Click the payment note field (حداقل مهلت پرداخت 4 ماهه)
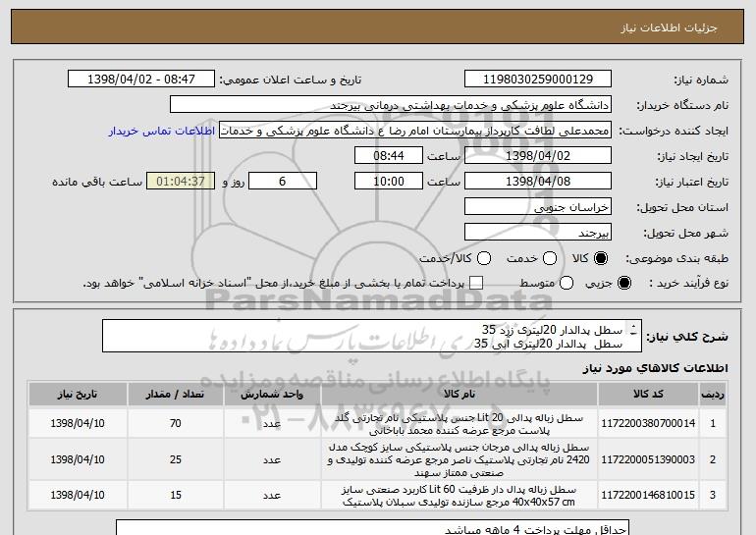Viewport: 756px width, 535px height. (x=373, y=528)
